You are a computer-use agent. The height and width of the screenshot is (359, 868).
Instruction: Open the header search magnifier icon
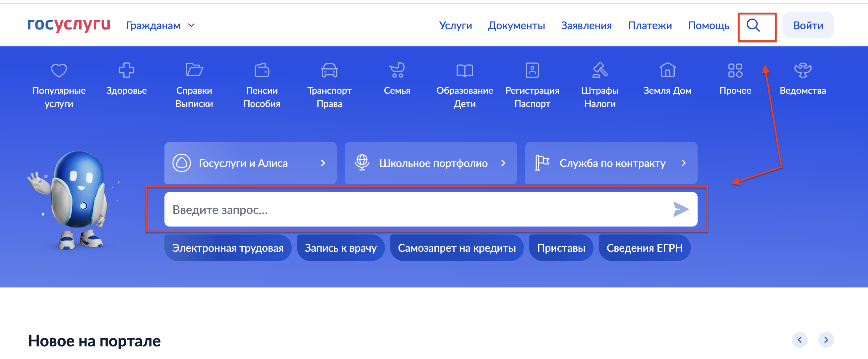pos(753,25)
